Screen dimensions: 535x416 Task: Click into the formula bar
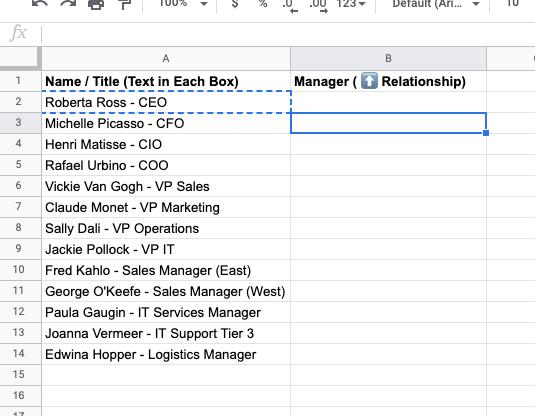tap(288, 33)
